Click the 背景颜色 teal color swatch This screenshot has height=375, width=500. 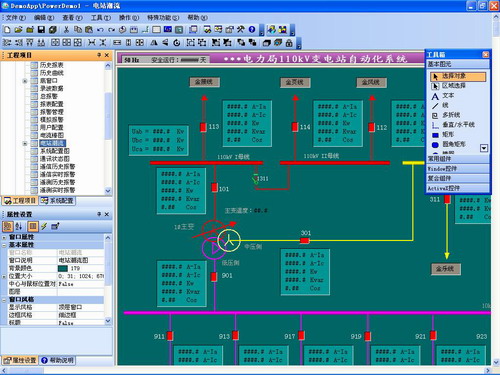(x=63, y=268)
